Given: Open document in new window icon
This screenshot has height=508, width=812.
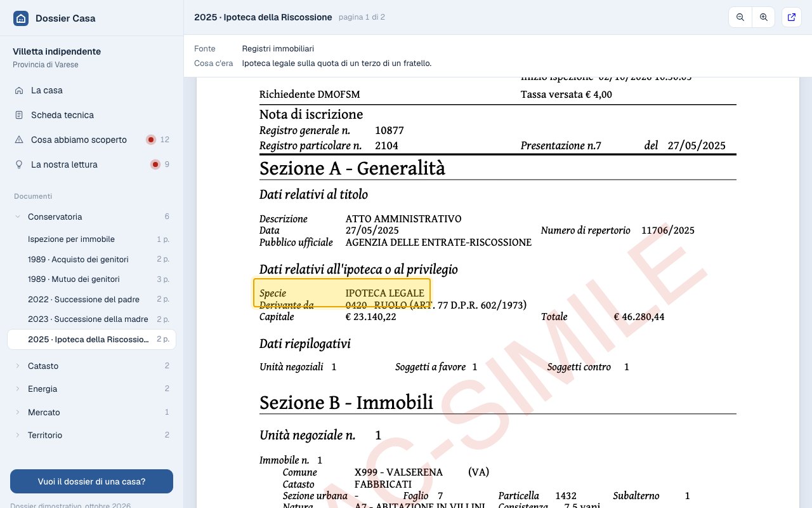Looking at the screenshot, I should tap(791, 18).
